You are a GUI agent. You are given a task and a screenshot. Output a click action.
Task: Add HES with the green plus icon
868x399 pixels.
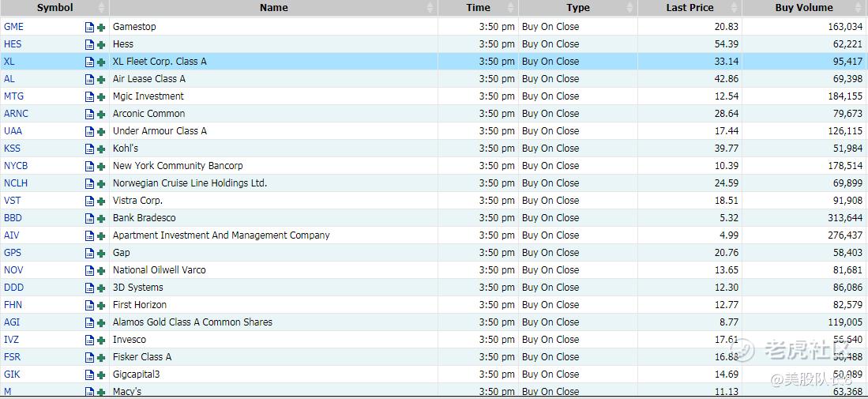tap(101, 45)
